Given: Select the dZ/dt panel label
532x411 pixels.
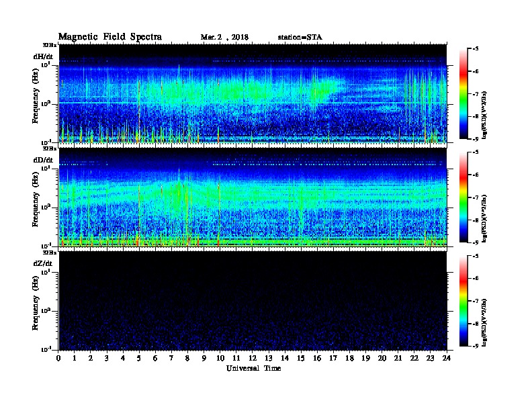Looking at the screenshot, I should [43, 263].
